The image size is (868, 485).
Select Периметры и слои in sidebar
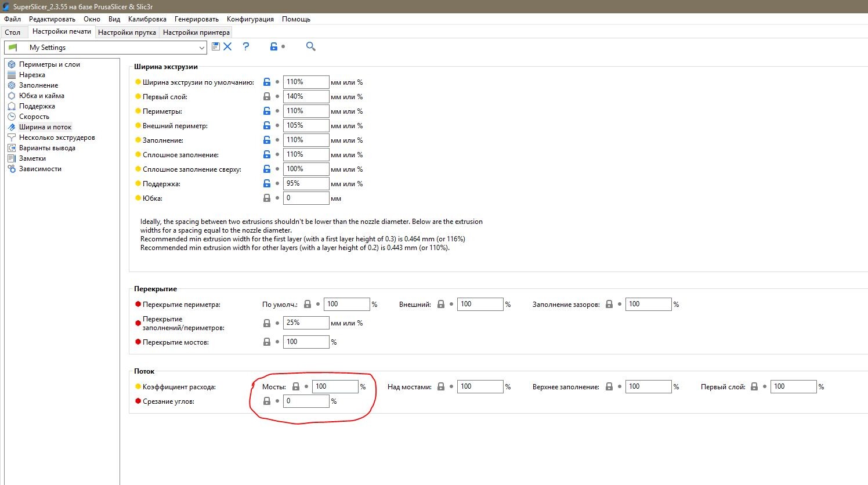(49, 64)
